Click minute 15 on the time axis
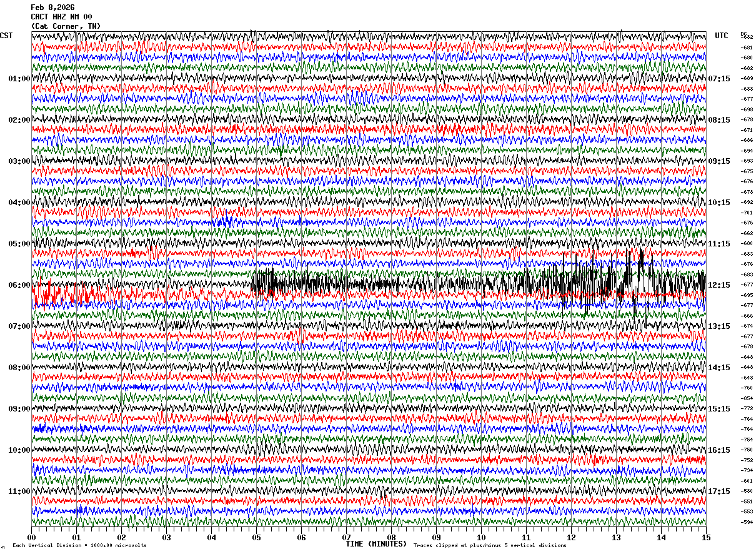This screenshot has width=756, height=554. point(706,537)
